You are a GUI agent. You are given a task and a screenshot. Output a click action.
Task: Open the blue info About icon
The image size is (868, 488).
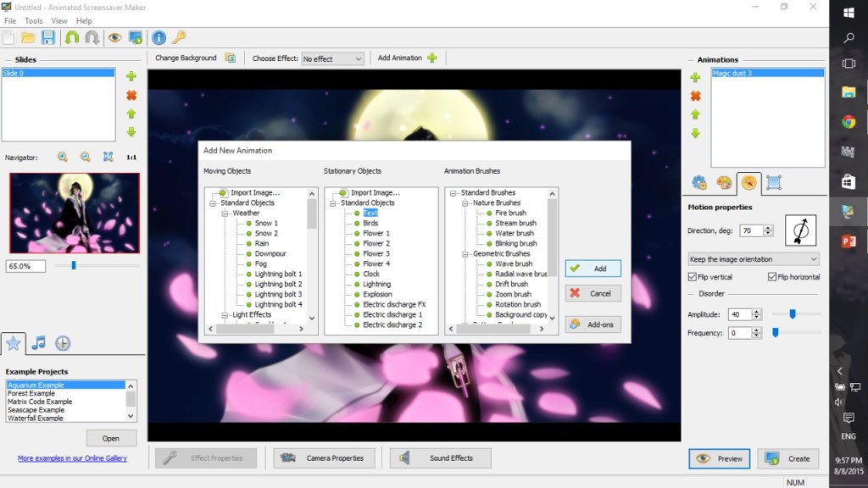pos(159,37)
